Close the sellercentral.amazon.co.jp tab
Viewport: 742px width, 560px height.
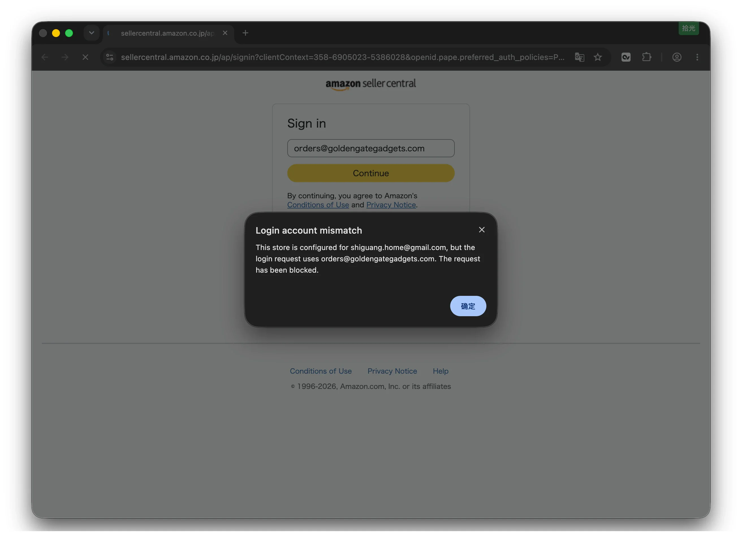[x=225, y=33]
